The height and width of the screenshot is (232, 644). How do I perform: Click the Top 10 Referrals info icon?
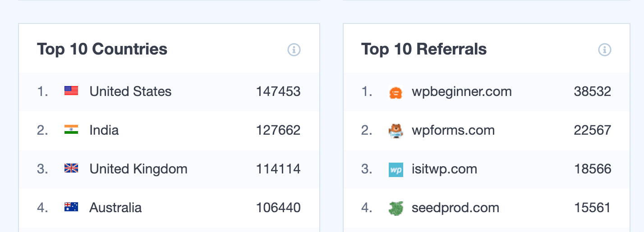(x=604, y=50)
